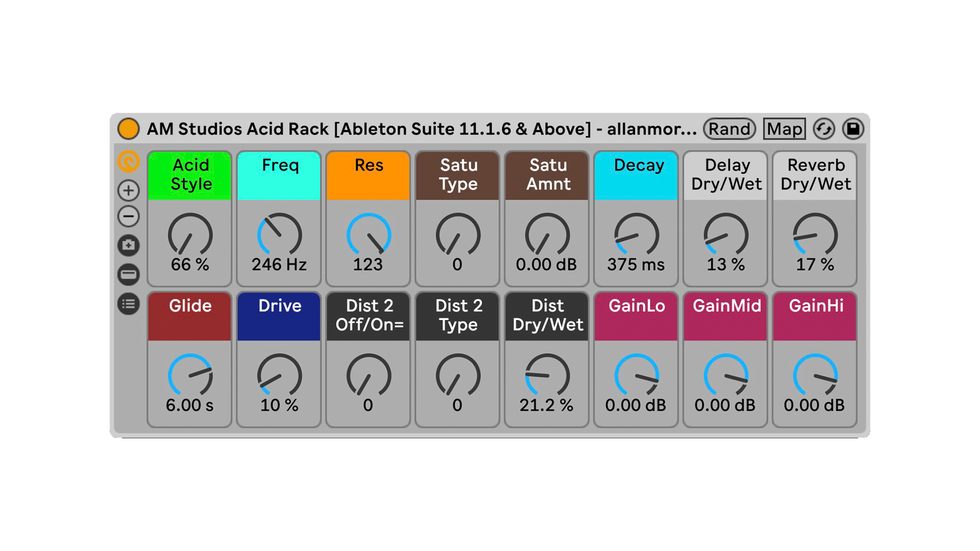Randomize macros with the Rand button
Screen dimensions: 980x551
coord(730,129)
